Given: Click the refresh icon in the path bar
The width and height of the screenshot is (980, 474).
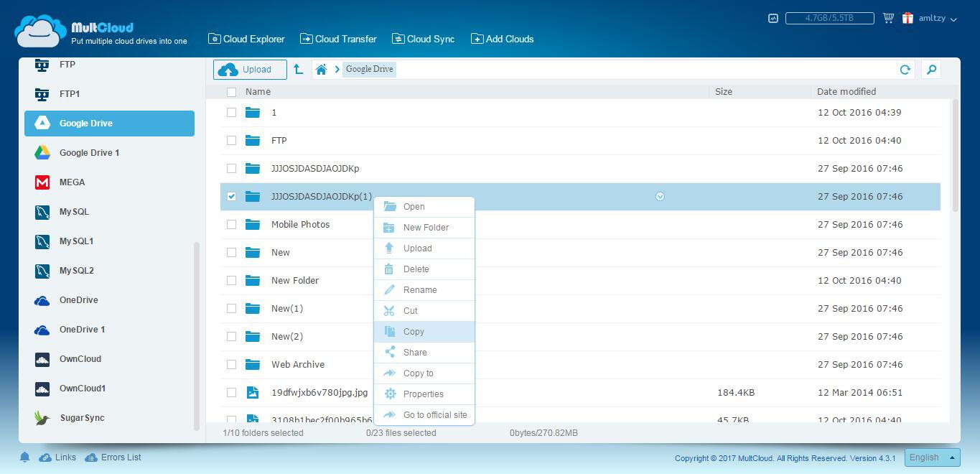Looking at the screenshot, I should (905, 70).
